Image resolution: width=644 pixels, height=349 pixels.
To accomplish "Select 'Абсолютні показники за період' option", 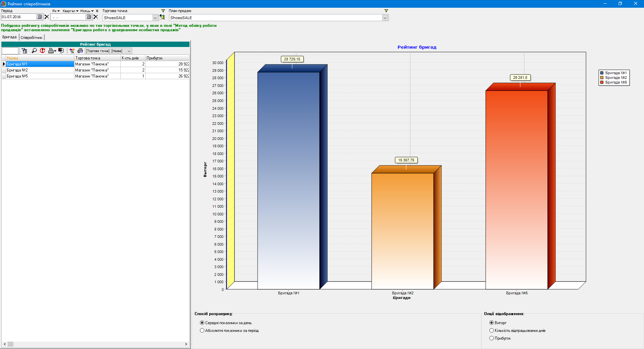I will pyautogui.click(x=202, y=331).
